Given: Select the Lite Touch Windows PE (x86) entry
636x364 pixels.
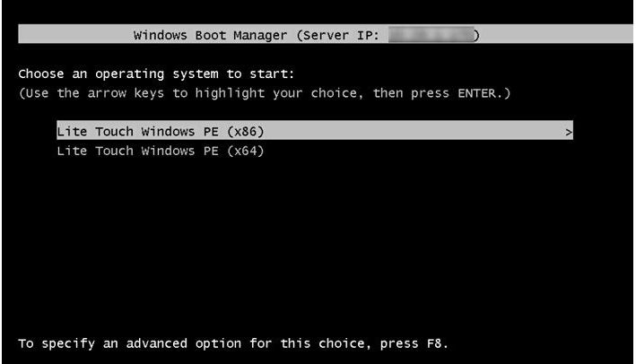Looking at the screenshot, I should point(315,131).
